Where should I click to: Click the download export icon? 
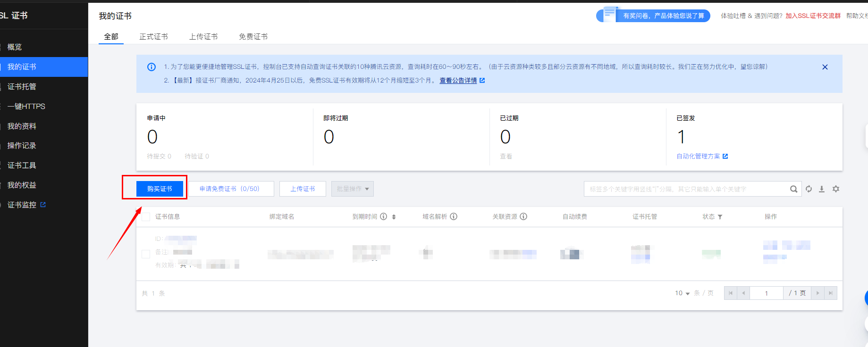click(822, 189)
